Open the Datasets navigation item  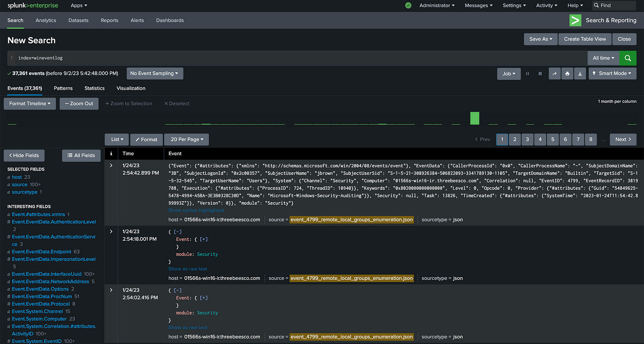pos(79,20)
